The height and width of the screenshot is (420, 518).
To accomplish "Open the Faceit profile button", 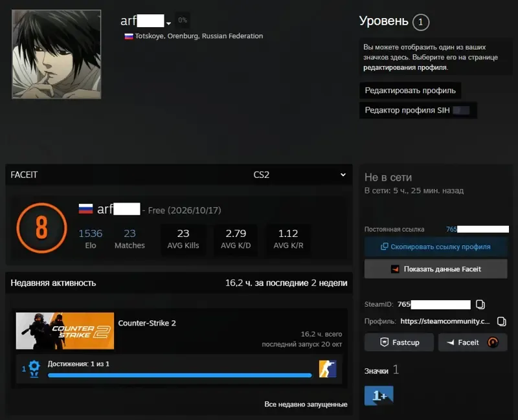I will (x=473, y=342).
